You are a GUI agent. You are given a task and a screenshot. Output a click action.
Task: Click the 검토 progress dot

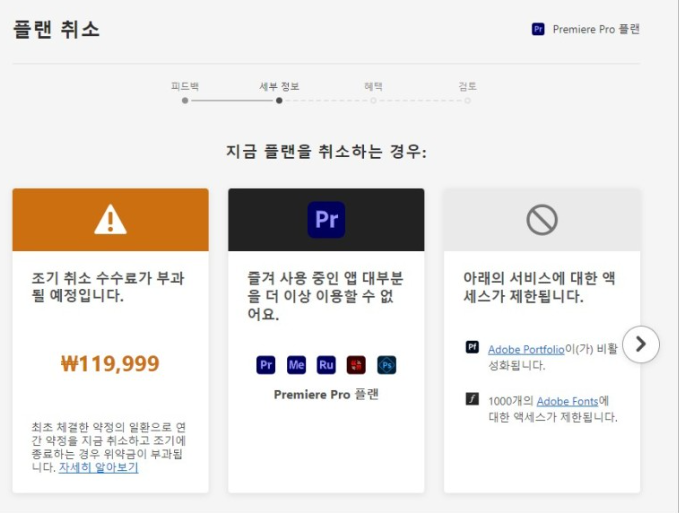coord(467,100)
